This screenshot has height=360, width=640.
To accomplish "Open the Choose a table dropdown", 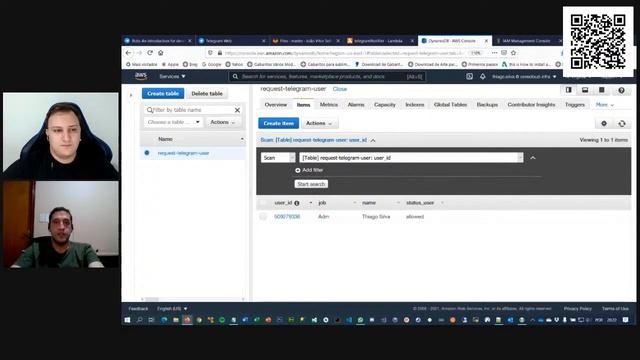I will 173,122.
